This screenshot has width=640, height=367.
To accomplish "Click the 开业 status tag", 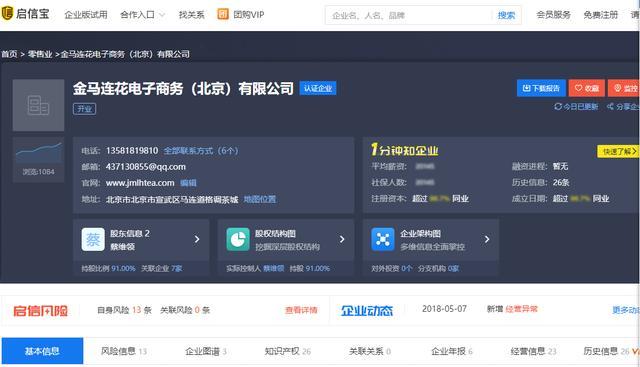I will tap(84, 109).
